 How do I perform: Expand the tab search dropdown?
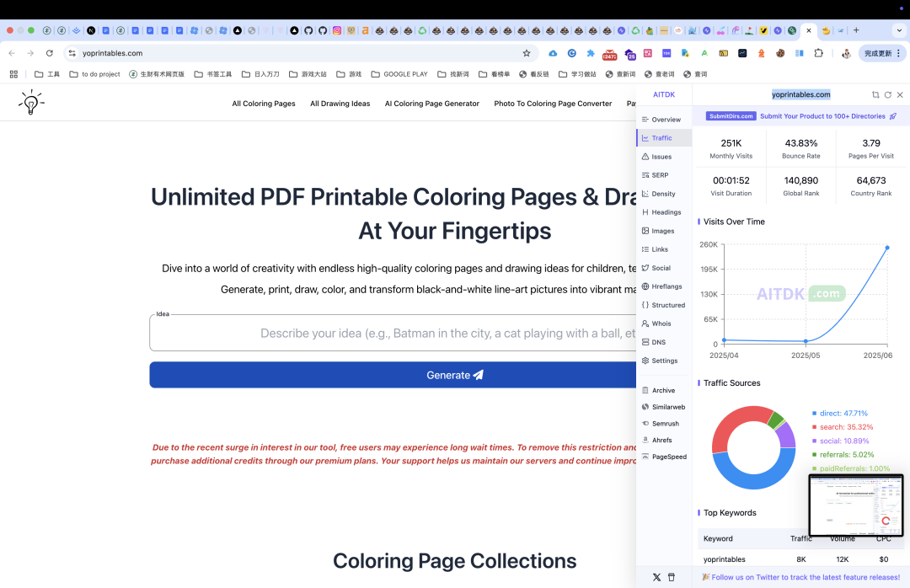pyautogui.click(x=899, y=30)
